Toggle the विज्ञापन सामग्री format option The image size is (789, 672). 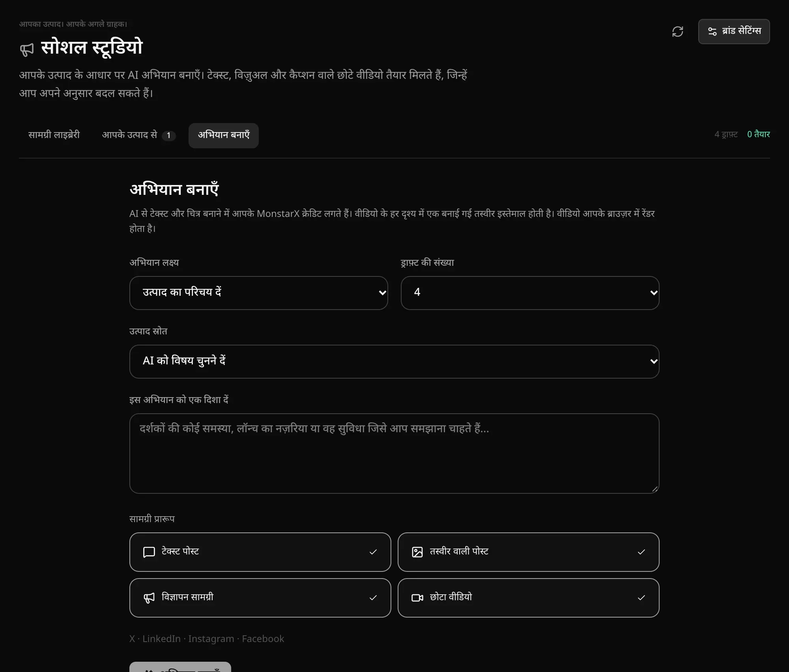click(260, 597)
